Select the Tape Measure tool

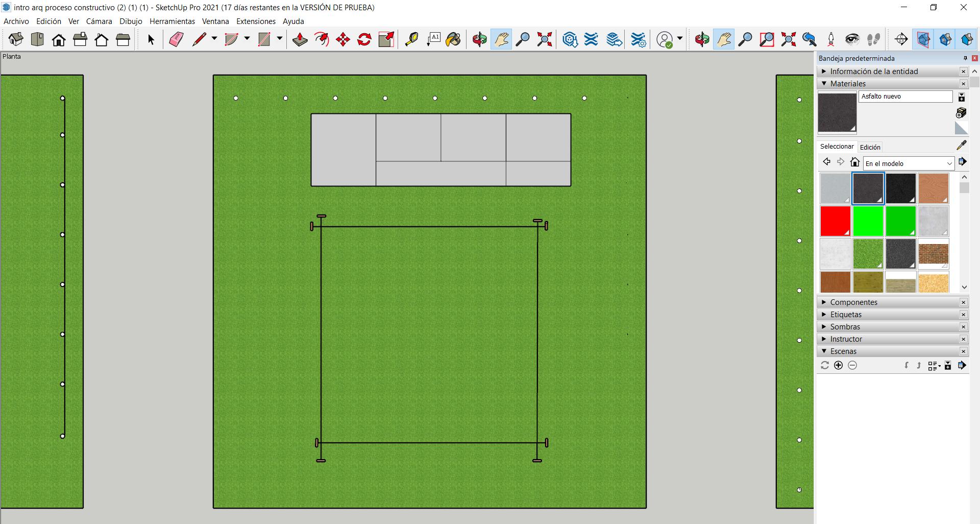coord(411,39)
